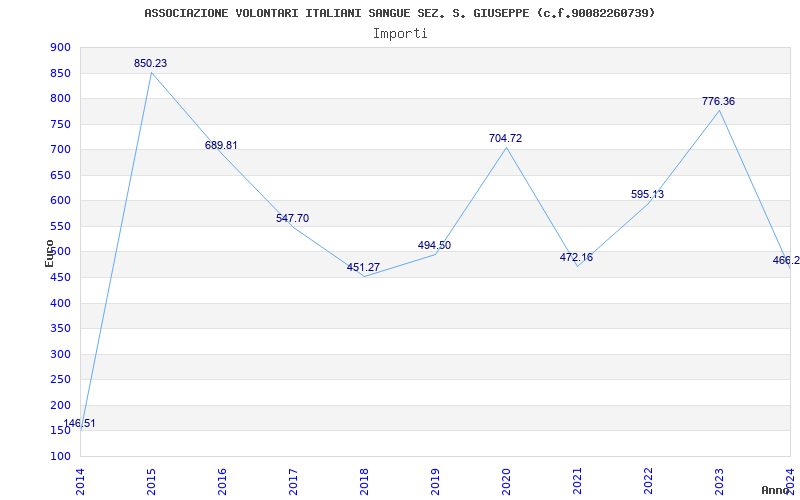Click the 300 y-axis tick label
This screenshot has width=800, height=500.
point(60,354)
